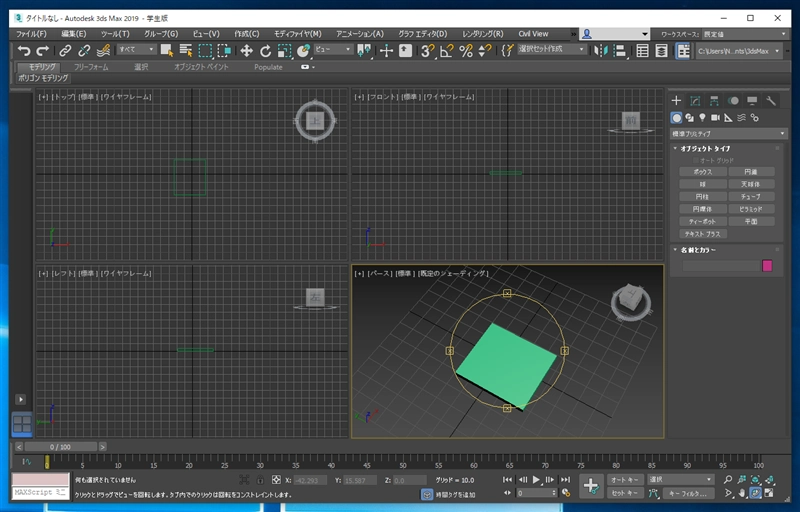Click the Align tool icon

(620, 50)
